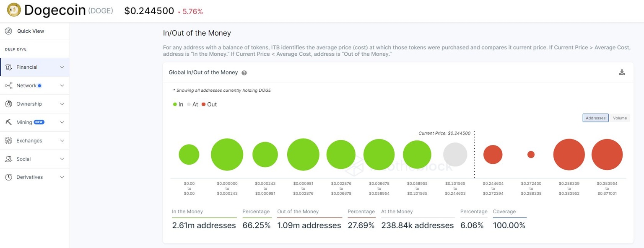Open Quick View from the sidebar icon
Image resolution: width=644 pixels, height=248 pixels.
(8, 31)
